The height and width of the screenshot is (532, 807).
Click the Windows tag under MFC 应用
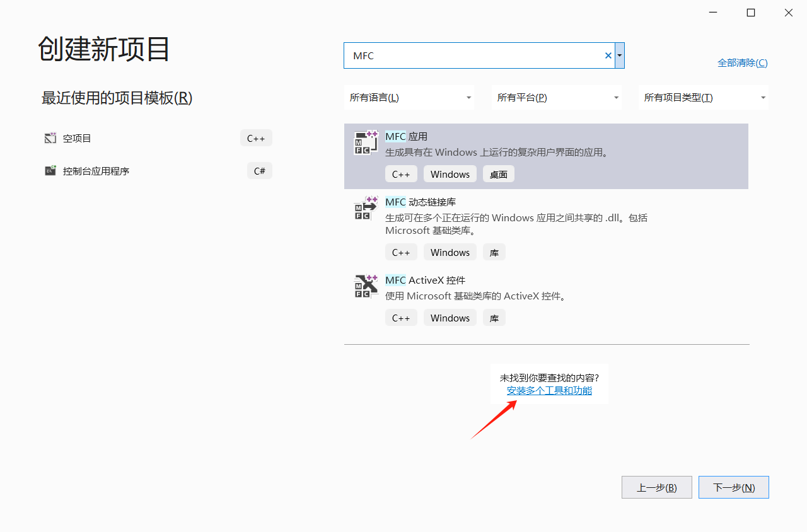[450, 174]
